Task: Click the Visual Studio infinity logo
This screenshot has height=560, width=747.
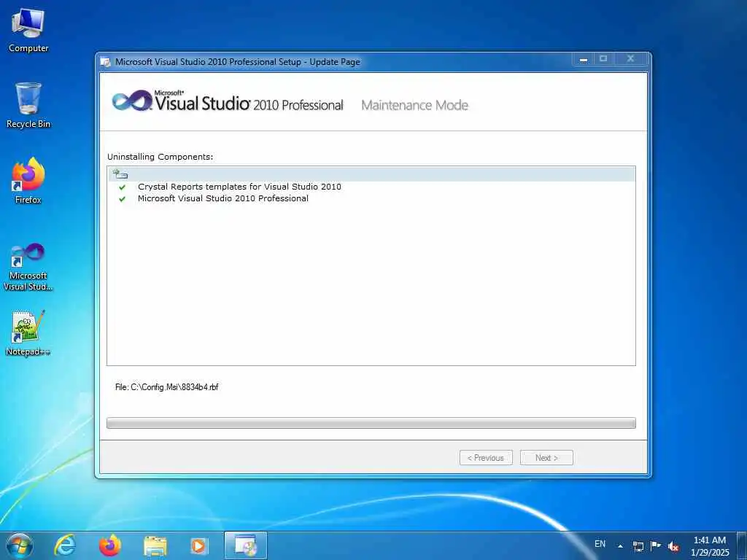Action: 132,101
